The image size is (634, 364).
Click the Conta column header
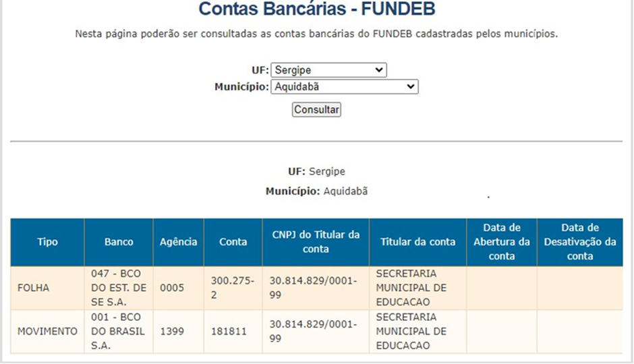pyautogui.click(x=233, y=242)
